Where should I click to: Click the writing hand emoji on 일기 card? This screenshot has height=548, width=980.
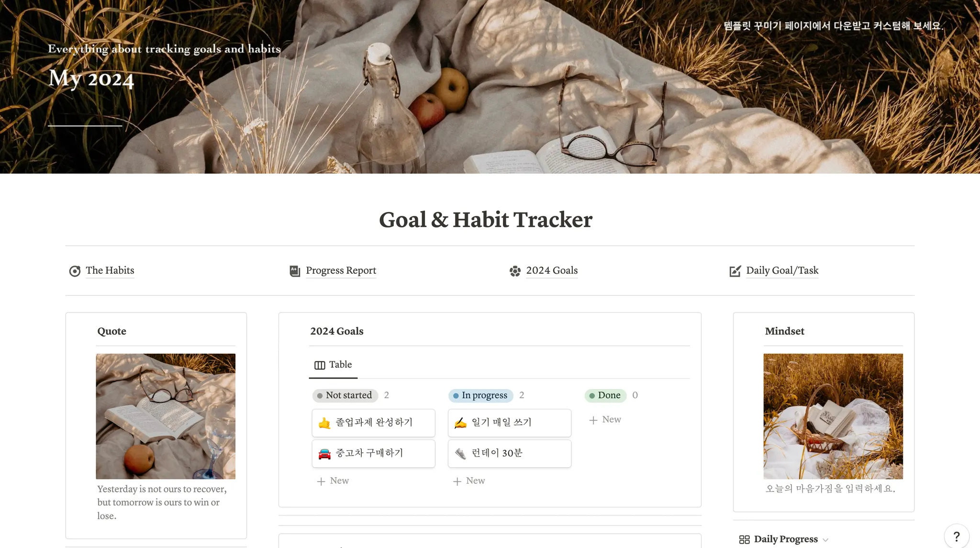click(x=460, y=423)
